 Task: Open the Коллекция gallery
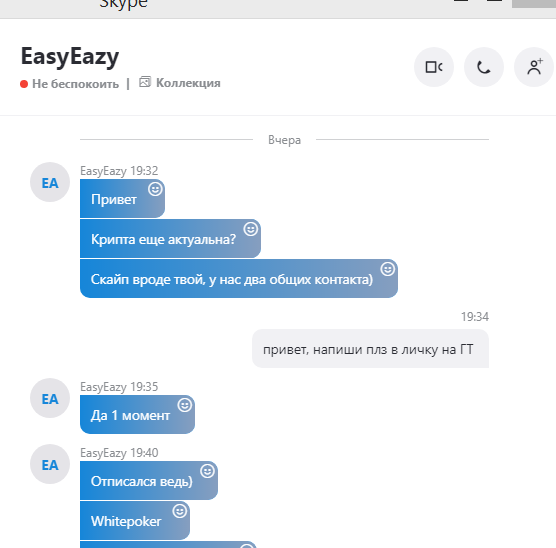click(180, 83)
